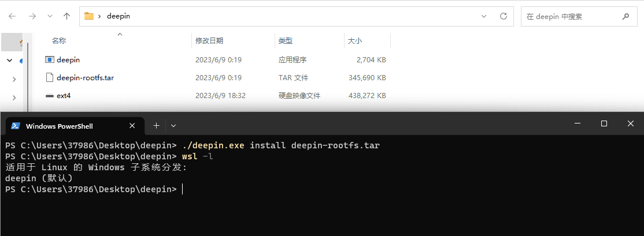The image size is (644, 236).
Task: Select the deepin application file
Action: (x=68, y=59)
